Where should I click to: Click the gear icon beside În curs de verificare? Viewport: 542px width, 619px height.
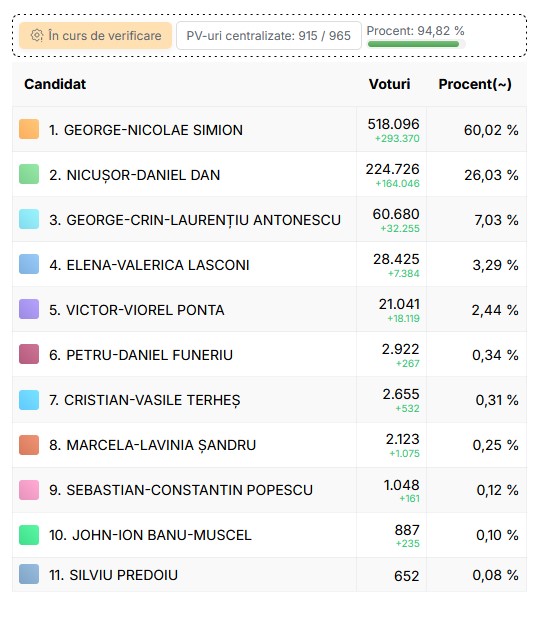tap(37, 36)
